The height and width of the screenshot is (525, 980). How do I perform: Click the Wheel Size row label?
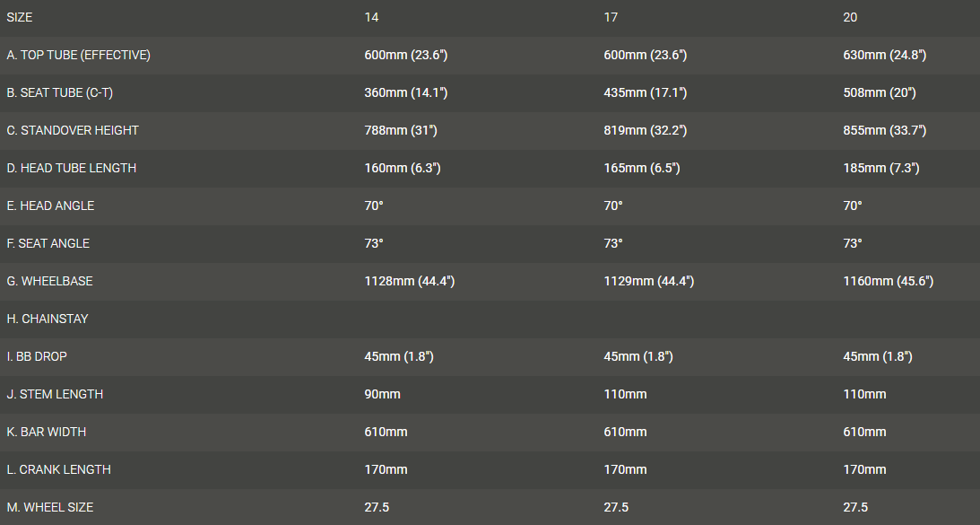point(49,508)
